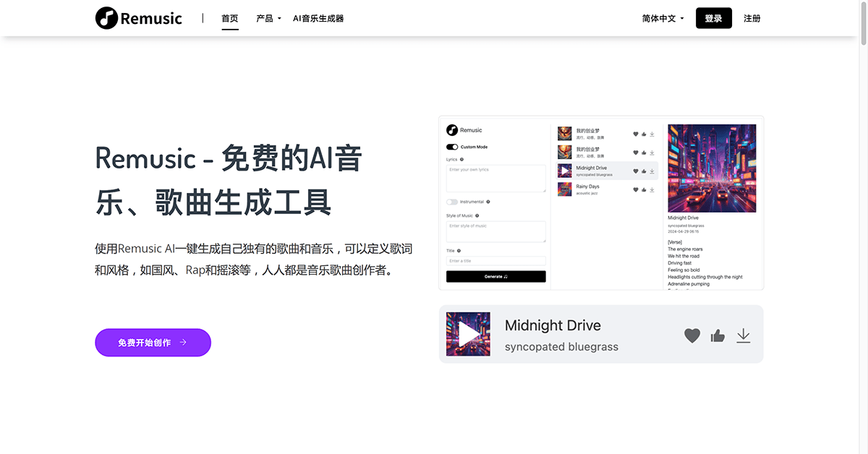Click the '2024-04-29 06:15' timestamp text

click(x=683, y=231)
